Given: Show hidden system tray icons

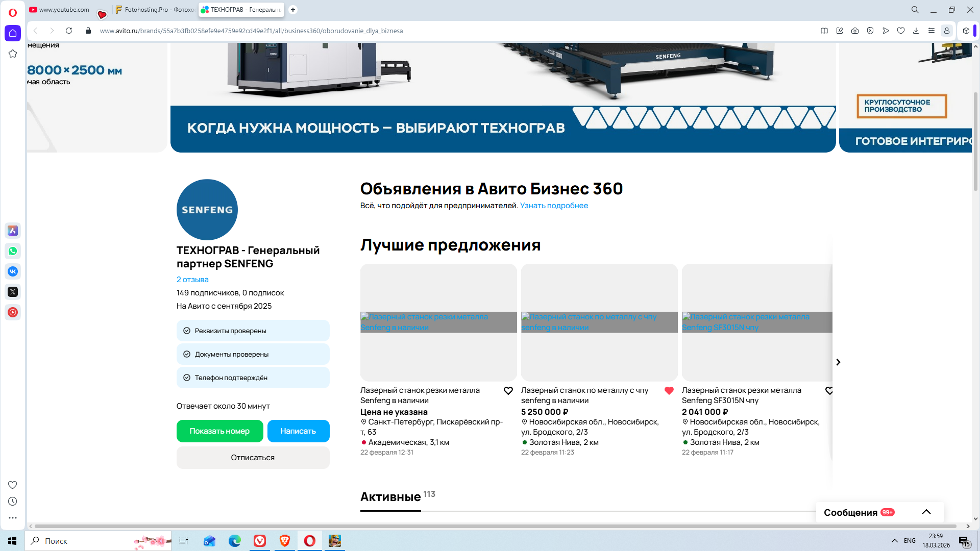Looking at the screenshot, I should click(x=895, y=541).
